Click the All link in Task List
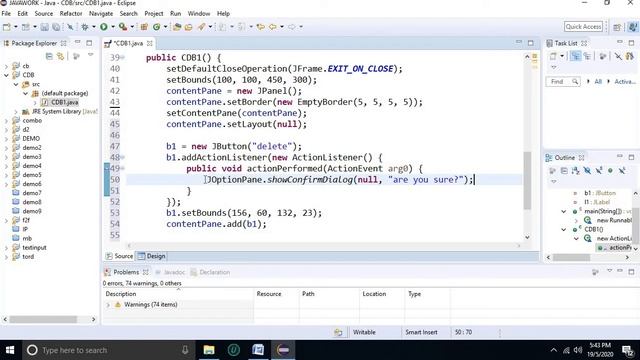The height and width of the screenshot is (360, 640). coord(598,82)
